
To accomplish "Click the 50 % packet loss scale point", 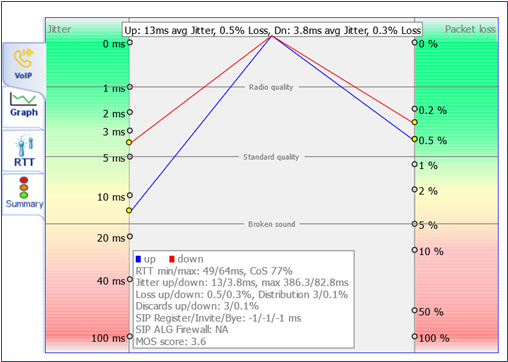I will tap(414, 310).
